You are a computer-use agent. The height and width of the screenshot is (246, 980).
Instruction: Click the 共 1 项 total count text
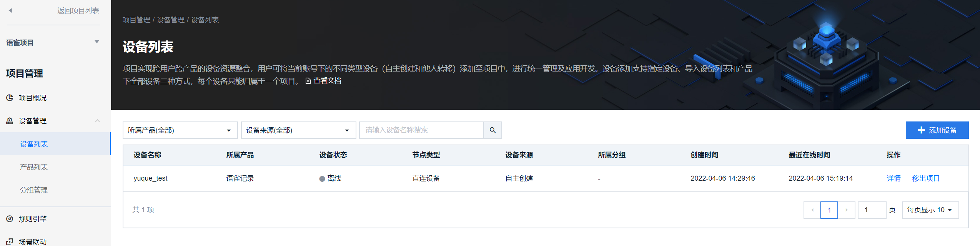click(x=143, y=210)
